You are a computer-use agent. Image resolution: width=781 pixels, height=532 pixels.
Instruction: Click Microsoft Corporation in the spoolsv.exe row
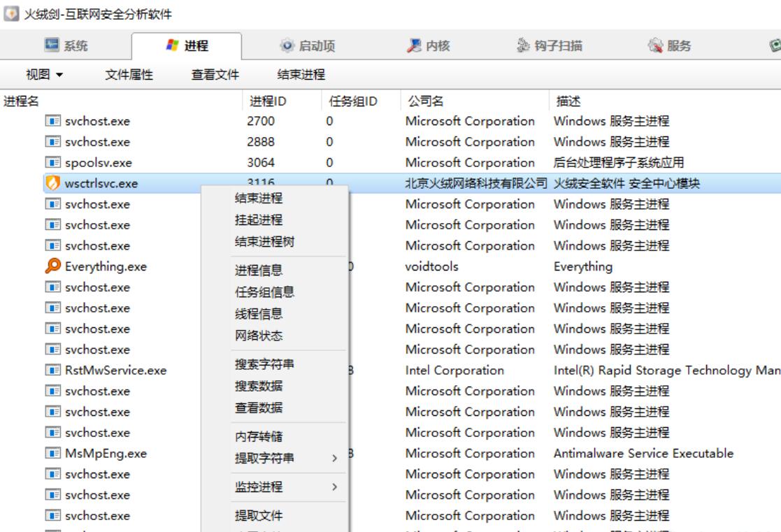[470, 162]
